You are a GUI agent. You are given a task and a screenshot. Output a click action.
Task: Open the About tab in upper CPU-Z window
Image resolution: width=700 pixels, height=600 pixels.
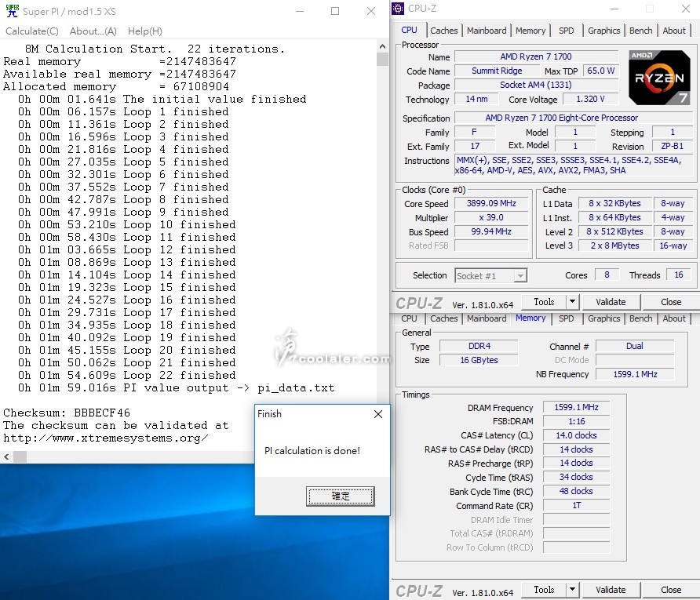click(x=673, y=31)
